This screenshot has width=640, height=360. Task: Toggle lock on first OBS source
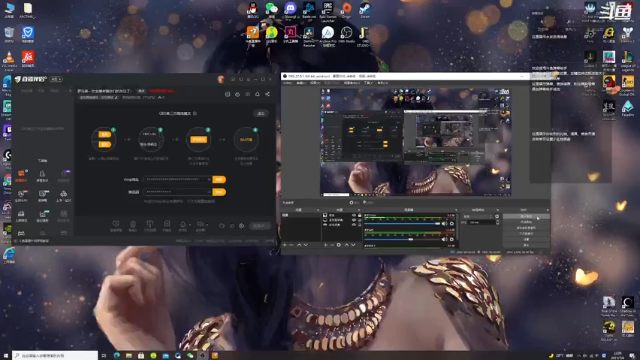tap(360, 215)
